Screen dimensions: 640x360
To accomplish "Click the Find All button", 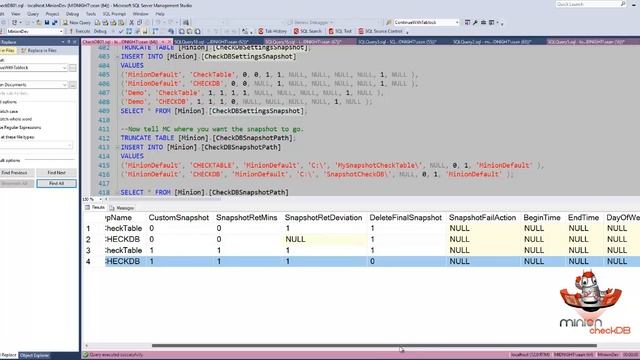I will pos(56,183).
